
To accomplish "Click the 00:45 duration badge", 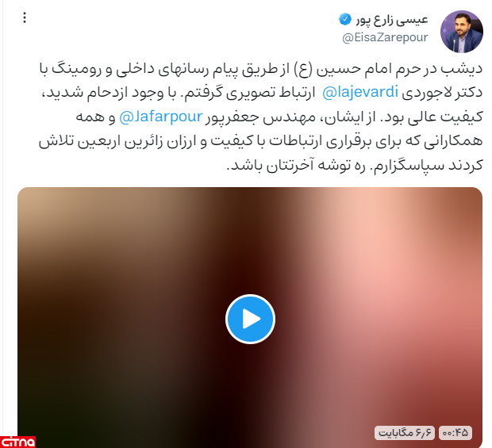I will click(x=455, y=433).
